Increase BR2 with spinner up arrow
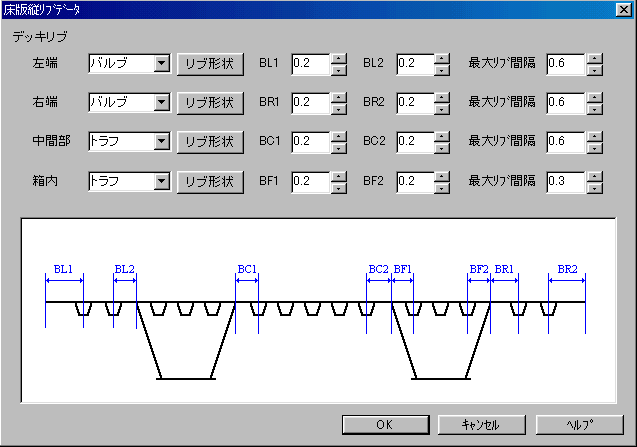Image resolution: width=637 pixels, height=447 pixels. (x=442, y=98)
